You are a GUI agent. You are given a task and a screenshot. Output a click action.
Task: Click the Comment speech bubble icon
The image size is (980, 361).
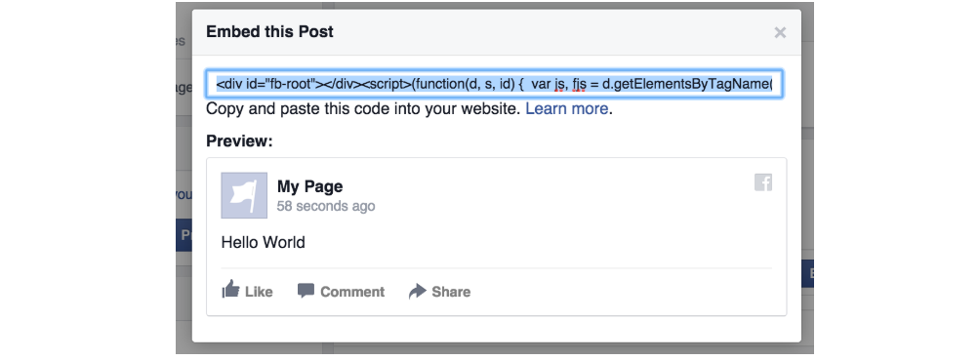tap(306, 291)
